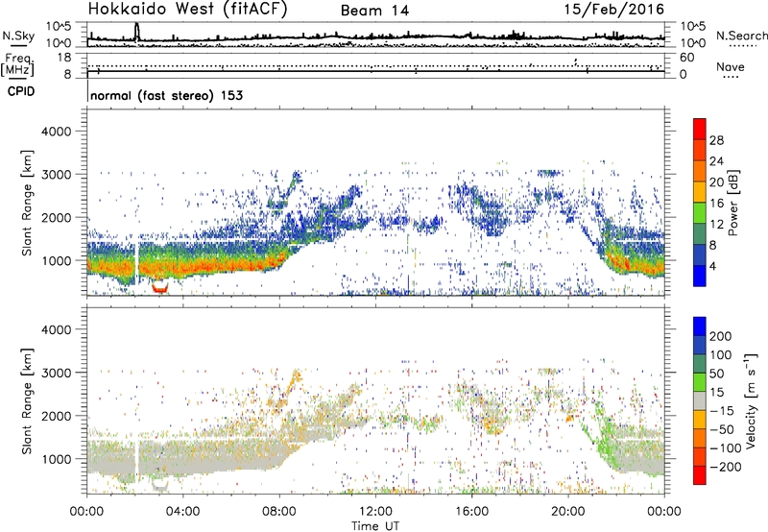768x532 pixels.
Task: Click the date '15/Feb/2016'
Action: pos(614,10)
